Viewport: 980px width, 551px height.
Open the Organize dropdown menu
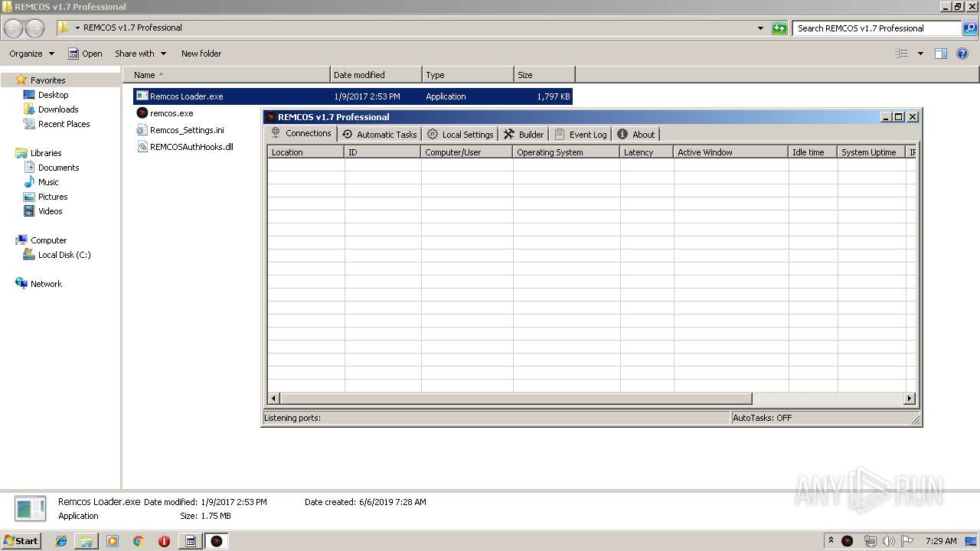(x=31, y=54)
